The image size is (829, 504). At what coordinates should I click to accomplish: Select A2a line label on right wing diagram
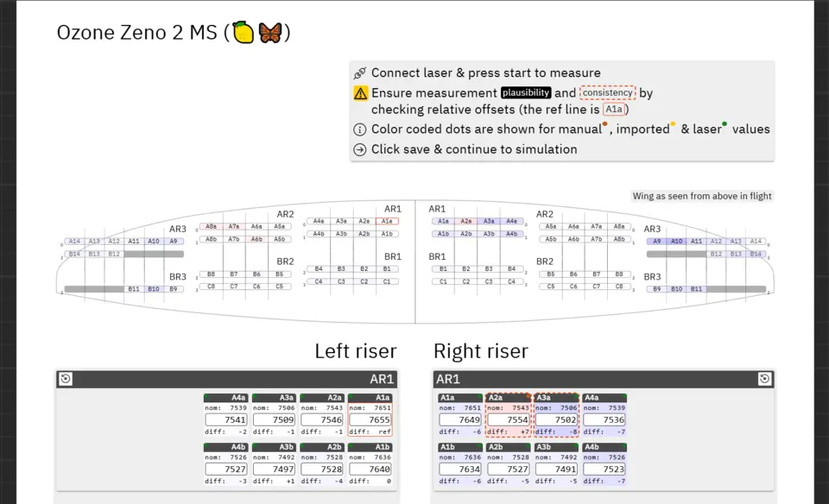coord(465,221)
